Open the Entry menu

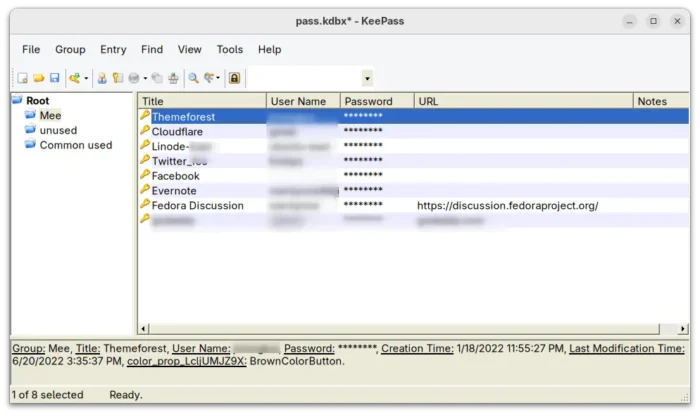[x=113, y=49]
